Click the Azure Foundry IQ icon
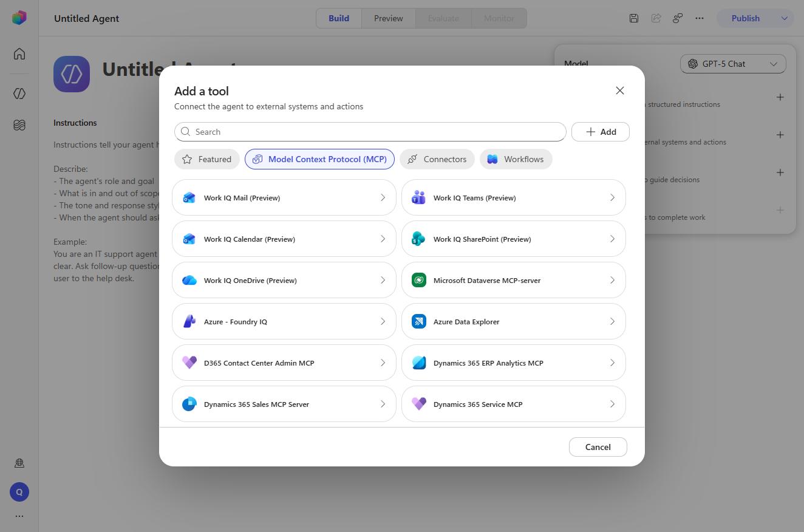 189,321
